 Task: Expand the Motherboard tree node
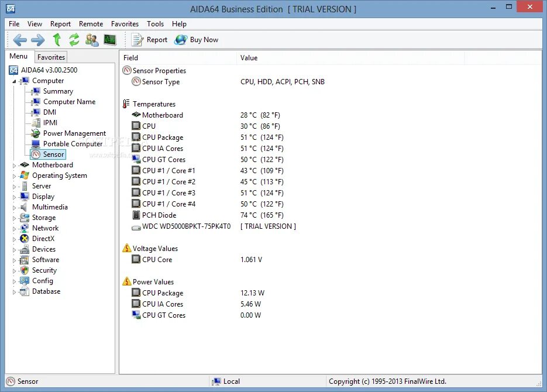(14, 166)
